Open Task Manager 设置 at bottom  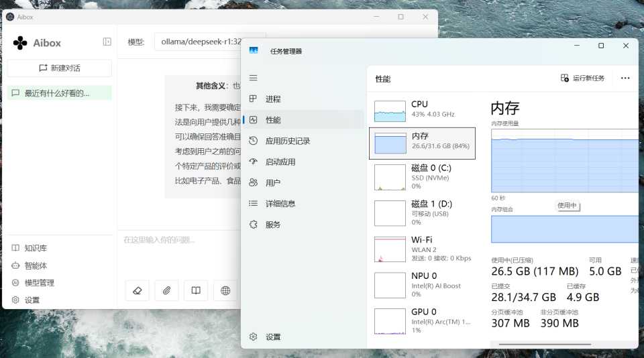(x=303, y=337)
